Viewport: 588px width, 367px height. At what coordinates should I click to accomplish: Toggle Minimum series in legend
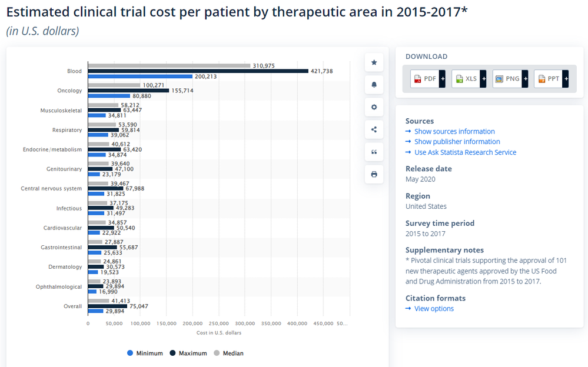pyautogui.click(x=145, y=353)
